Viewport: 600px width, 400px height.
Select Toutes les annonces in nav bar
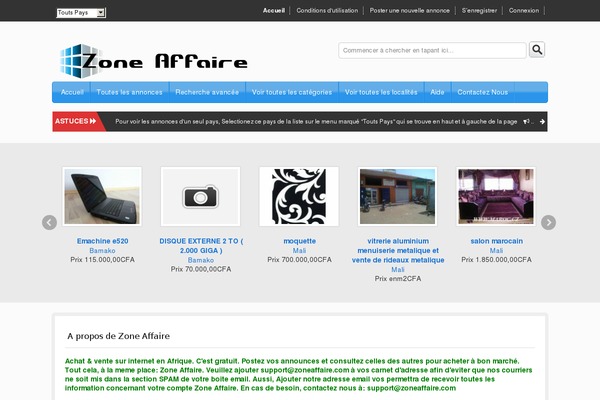point(129,92)
